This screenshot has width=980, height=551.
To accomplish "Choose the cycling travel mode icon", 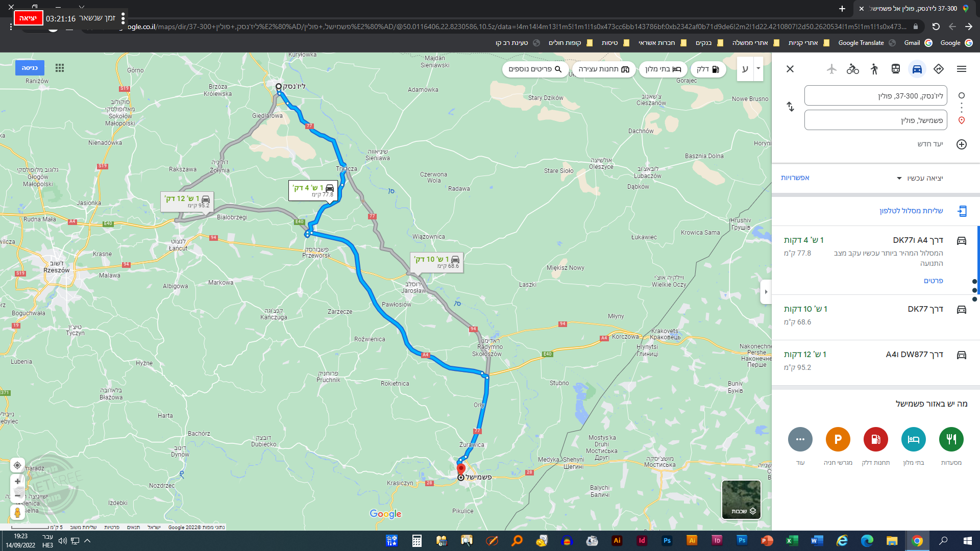I will click(x=853, y=69).
